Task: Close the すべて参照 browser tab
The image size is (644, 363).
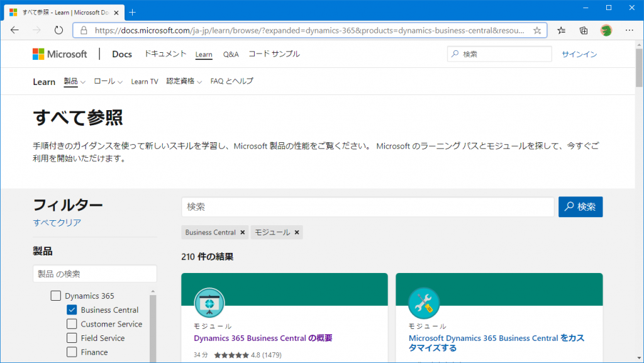Action: click(x=116, y=13)
